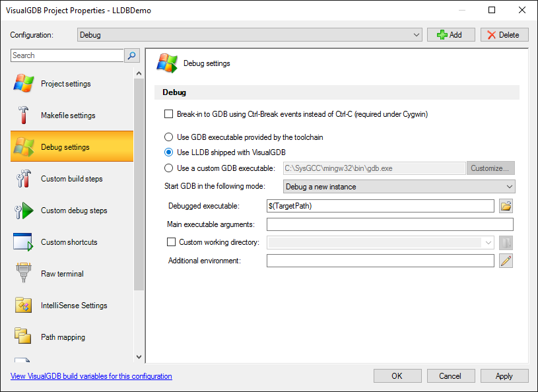
Task: Open Custom build steps page
Action: 72,178
